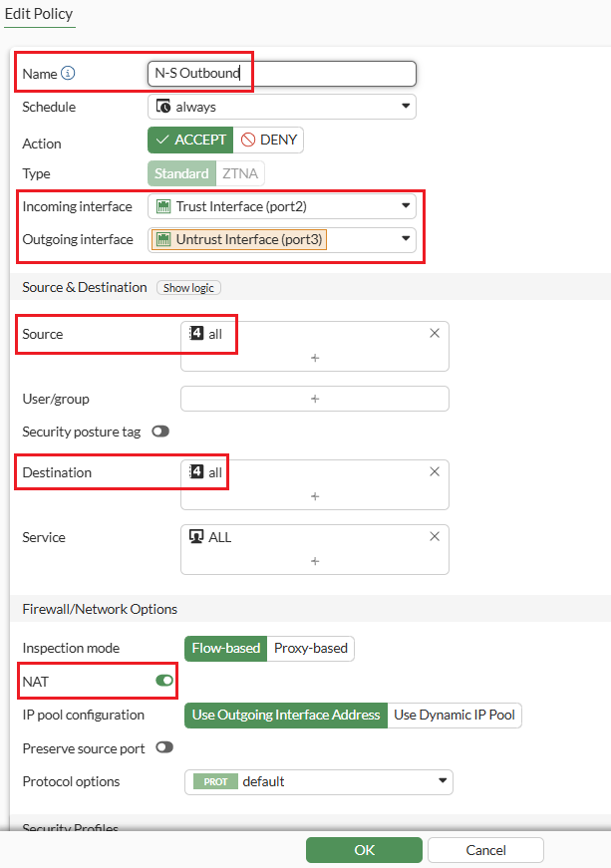Image resolution: width=611 pixels, height=868 pixels.
Task: Click the Show logic button
Action: (x=189, y=288)
